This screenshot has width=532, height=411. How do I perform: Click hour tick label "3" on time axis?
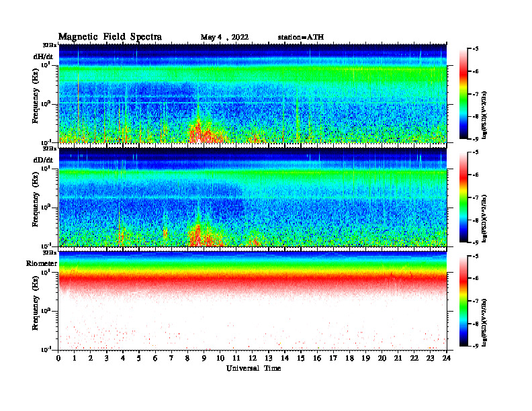click(x=107, y=358)
